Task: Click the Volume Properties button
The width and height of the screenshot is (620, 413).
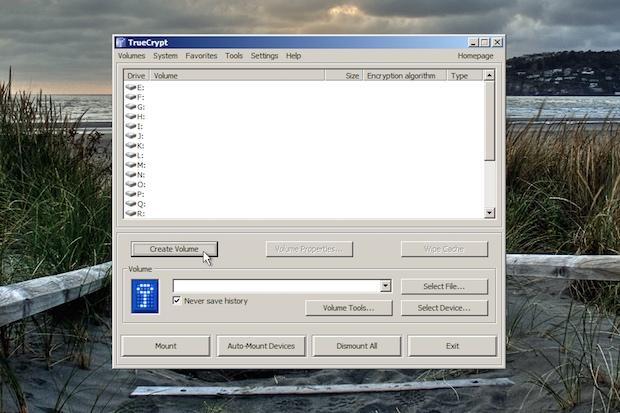Action: [309, 249]
